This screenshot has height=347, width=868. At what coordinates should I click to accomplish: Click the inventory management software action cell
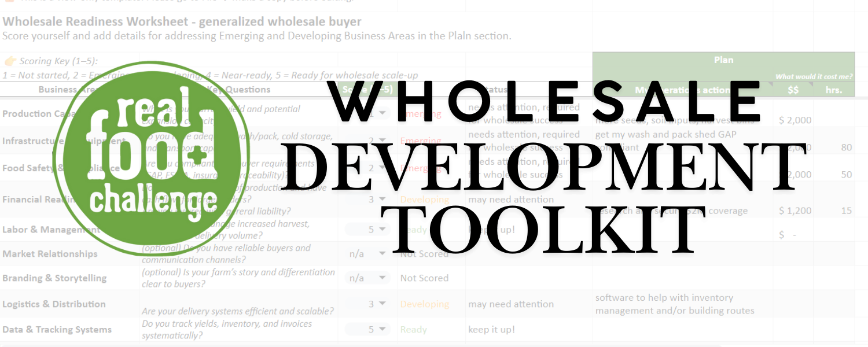(x=675, y=304)
